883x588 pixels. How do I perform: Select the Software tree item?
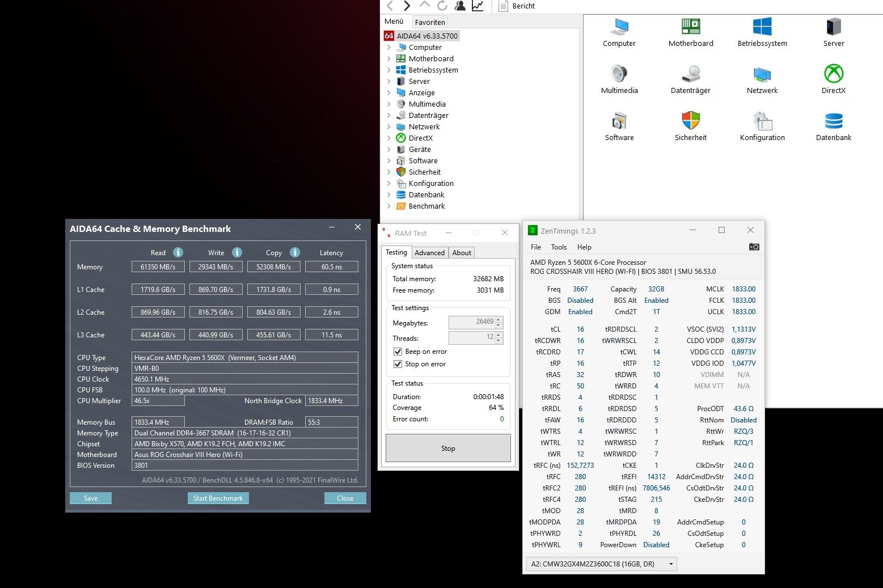423,160
